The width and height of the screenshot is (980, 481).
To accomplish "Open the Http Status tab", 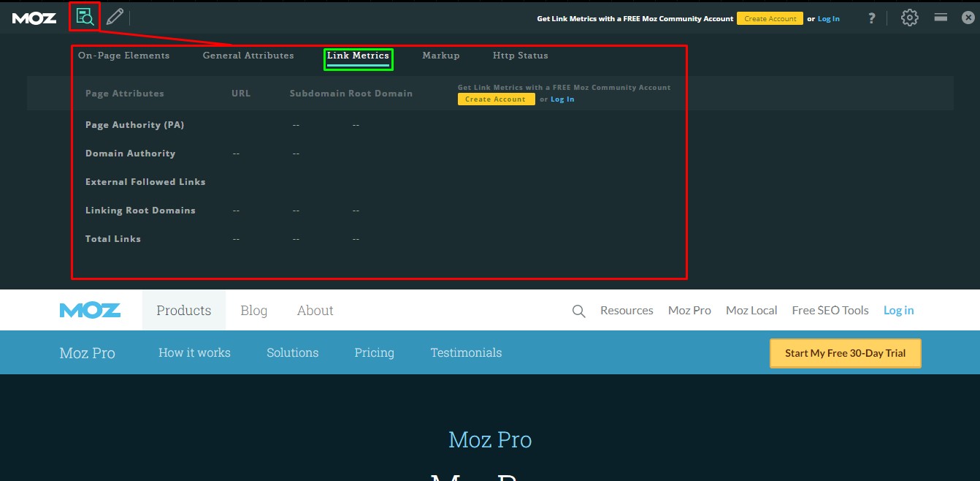I will point(521,56).
